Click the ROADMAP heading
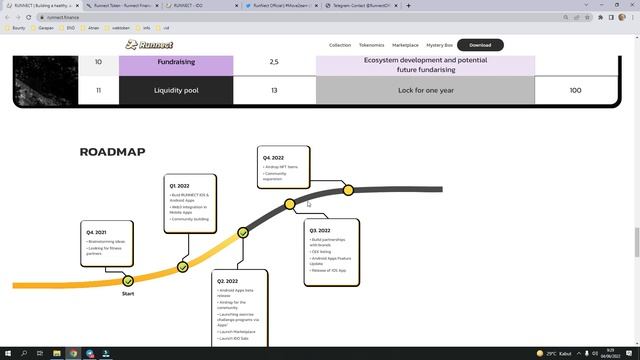 tap(112, 152)
